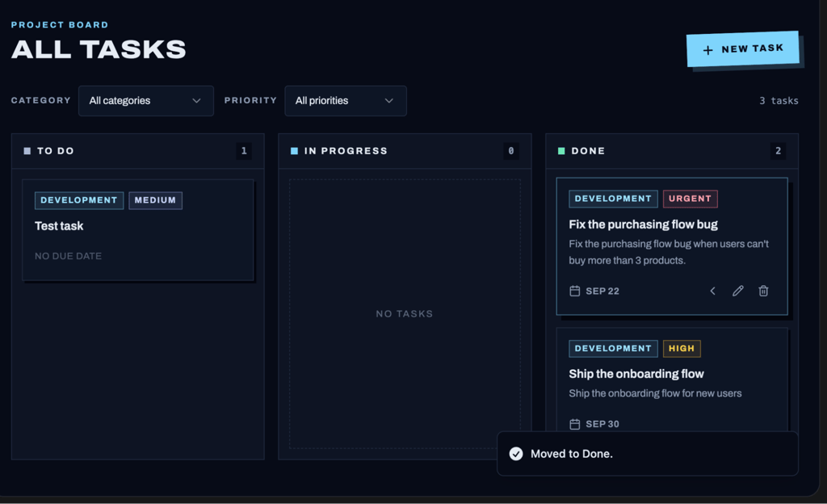Image resolution: width=827 pixels, height=504 pixels.
Task: Open the Test task card
Action: click(138, 230)
